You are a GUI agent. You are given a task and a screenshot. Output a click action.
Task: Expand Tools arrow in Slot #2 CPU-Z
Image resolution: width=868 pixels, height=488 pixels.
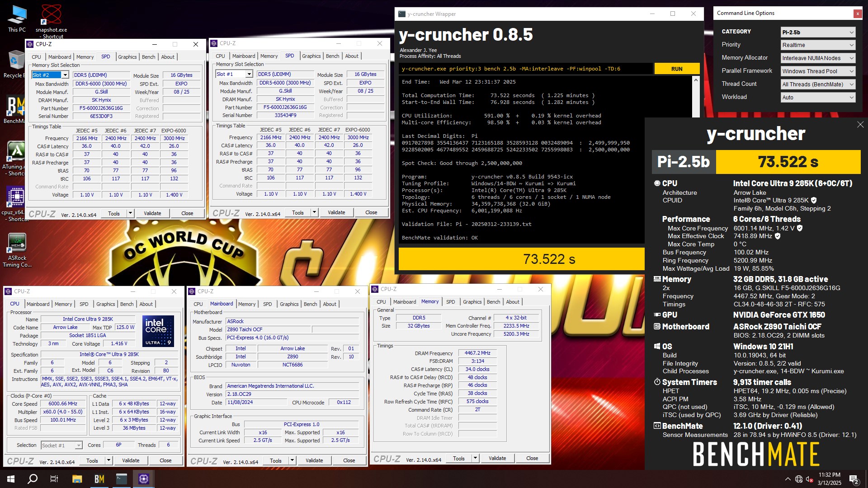click(130, 213)
